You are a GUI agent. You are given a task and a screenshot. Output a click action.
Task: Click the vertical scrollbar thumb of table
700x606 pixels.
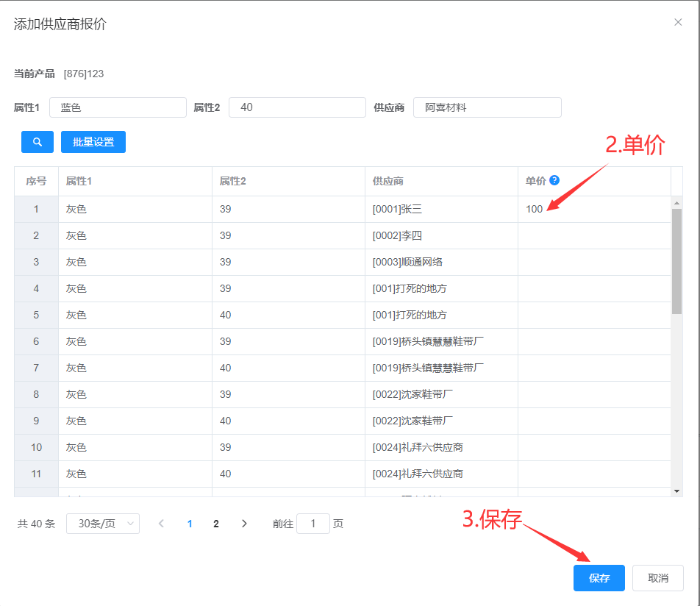(x=676, y=261)
